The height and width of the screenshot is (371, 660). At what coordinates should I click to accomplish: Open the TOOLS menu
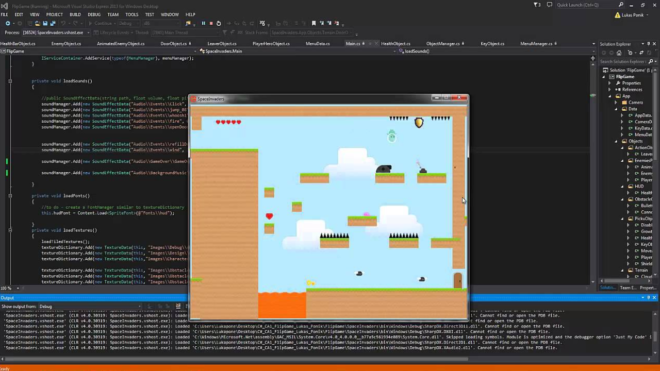132,15
